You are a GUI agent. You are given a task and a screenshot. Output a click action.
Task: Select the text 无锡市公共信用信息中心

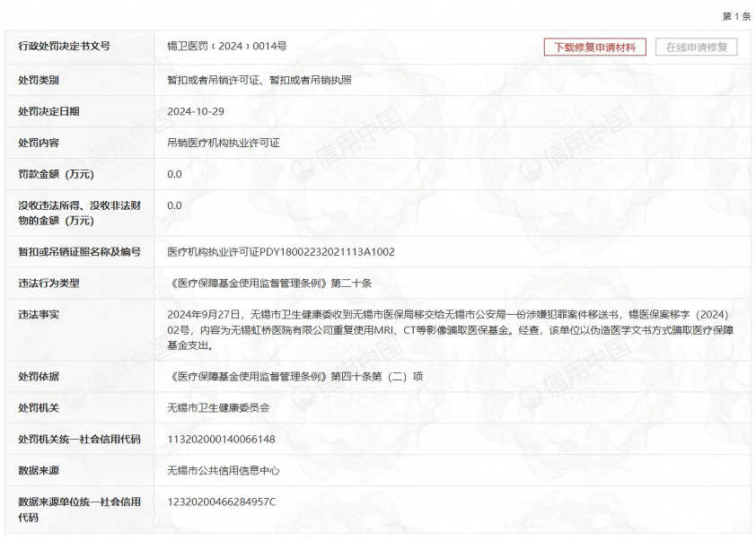(224, 470)
